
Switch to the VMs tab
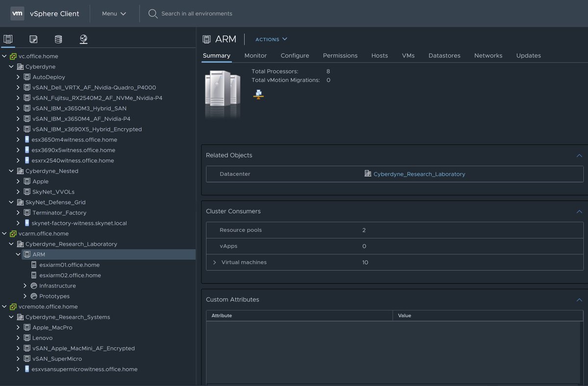tap(408, 55)
